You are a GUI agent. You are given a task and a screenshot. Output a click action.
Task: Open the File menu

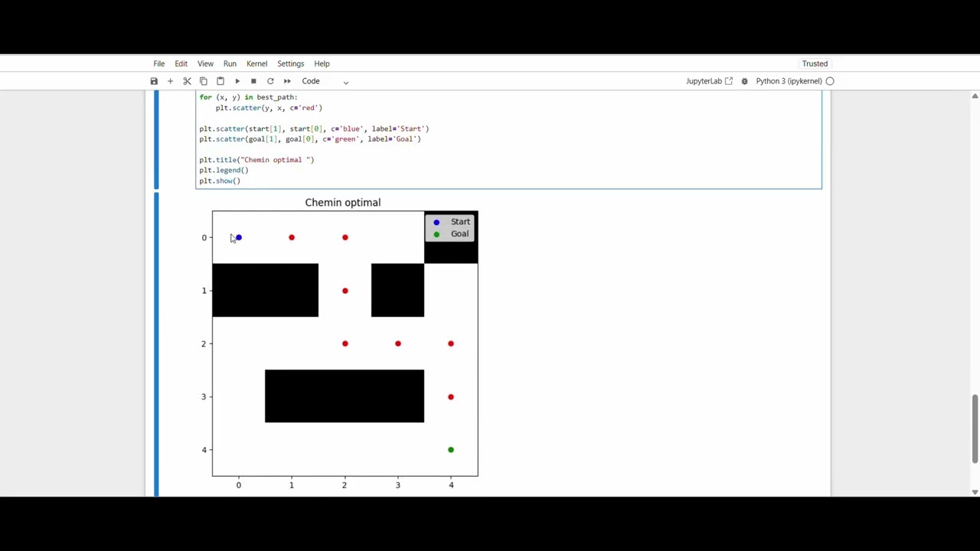158,64
